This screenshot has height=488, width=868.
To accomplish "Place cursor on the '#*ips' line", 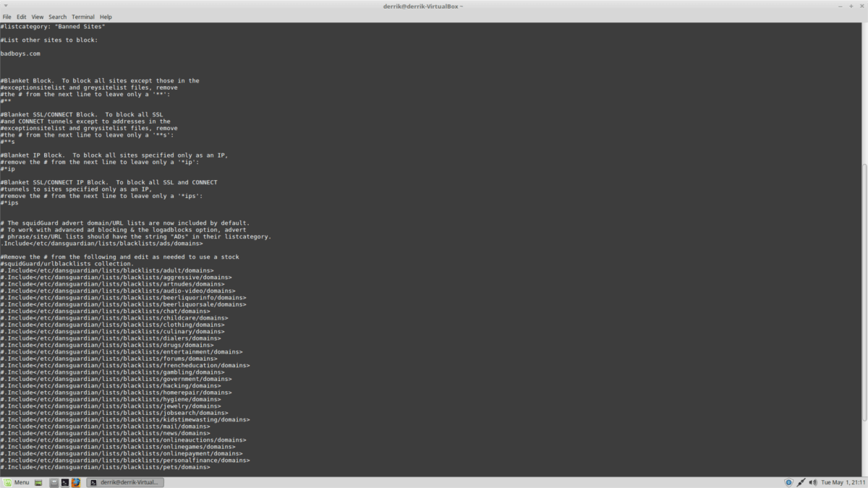I will pos(9,203).
